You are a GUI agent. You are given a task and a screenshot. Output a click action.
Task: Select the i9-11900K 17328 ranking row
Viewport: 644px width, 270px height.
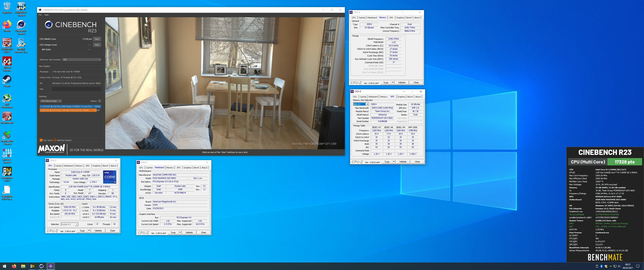pyautogui.click(x=70, y=110)
